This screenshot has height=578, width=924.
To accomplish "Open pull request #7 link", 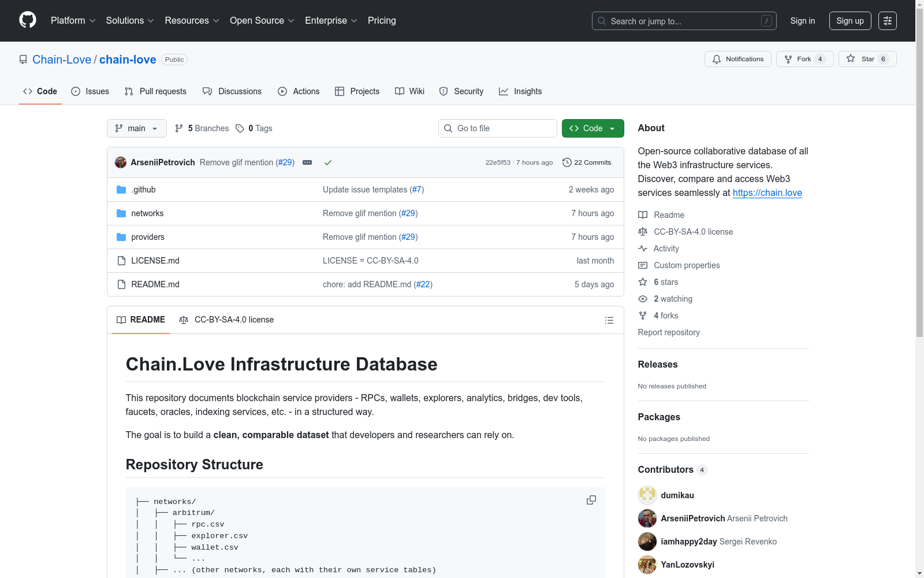I will point(417,190).
